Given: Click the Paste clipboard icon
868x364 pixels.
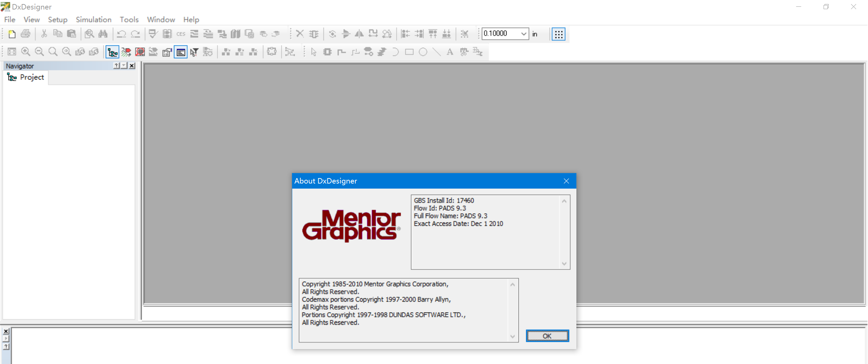Looking at the screenshot, I should 72,34.
